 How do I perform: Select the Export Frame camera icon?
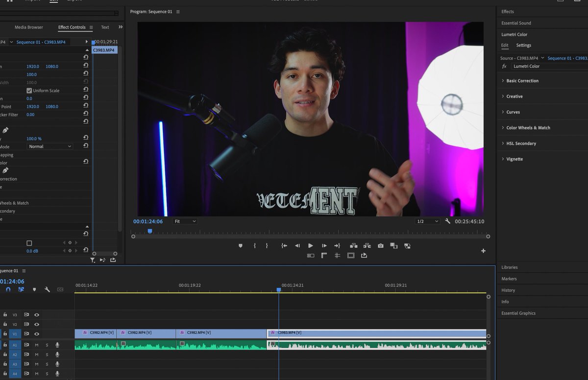pyautogui.click(x=380, y=245)
